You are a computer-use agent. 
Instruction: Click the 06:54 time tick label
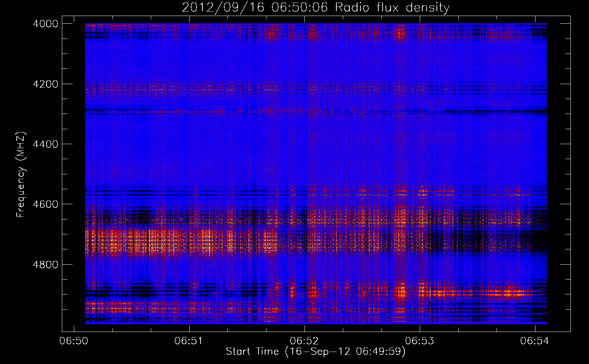[x=535, y=341]
